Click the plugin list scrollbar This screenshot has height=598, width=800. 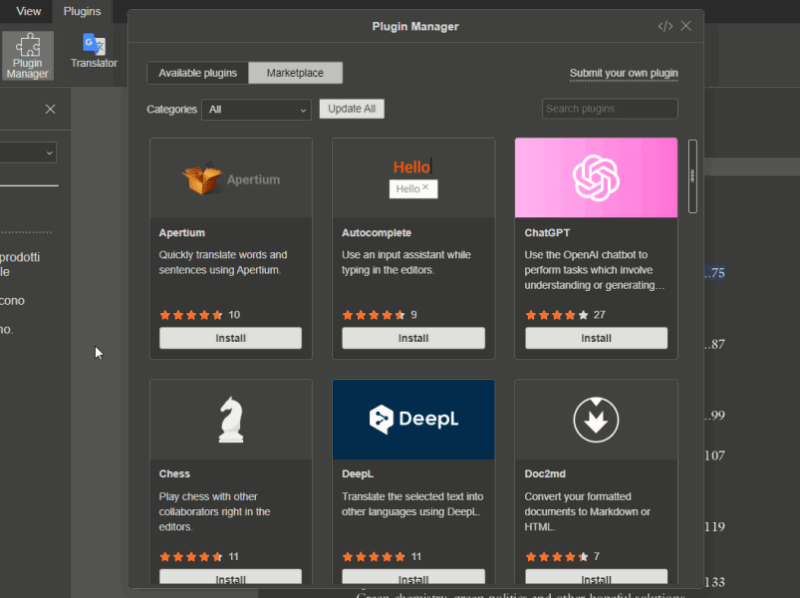(692, 175)
